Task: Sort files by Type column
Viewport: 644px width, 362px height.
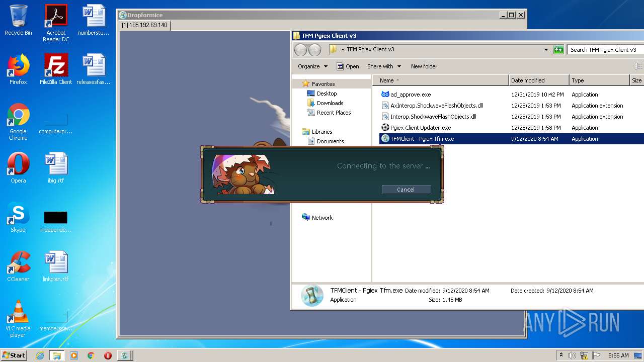Action: 599,80
